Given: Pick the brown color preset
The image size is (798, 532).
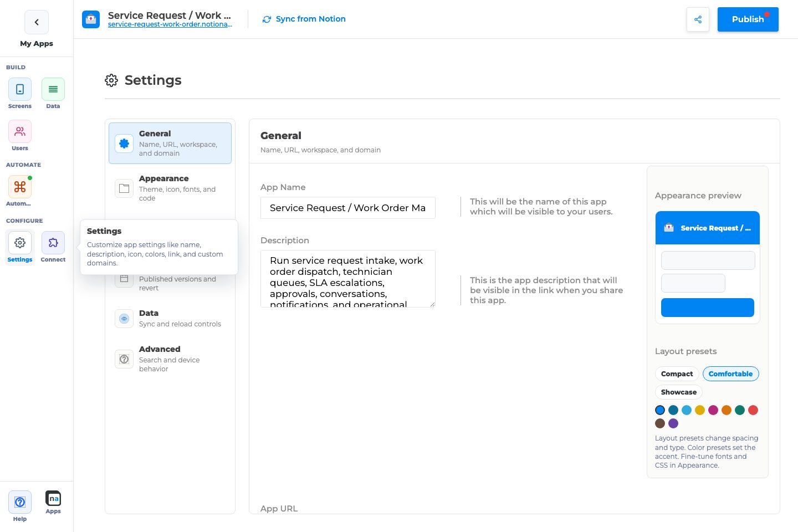Looking at the screenshot, I should tap(660, 423).
